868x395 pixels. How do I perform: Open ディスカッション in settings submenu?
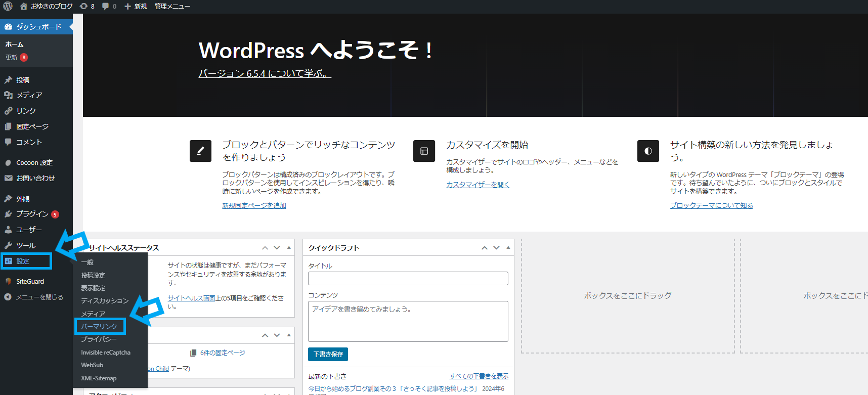pyautogui.click(x=105, y=301)
